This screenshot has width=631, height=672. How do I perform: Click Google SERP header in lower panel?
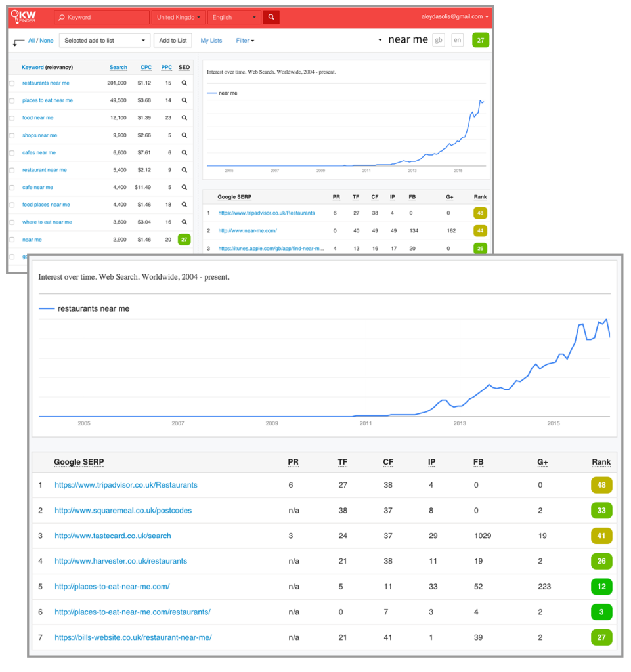[x=79, y=462]
